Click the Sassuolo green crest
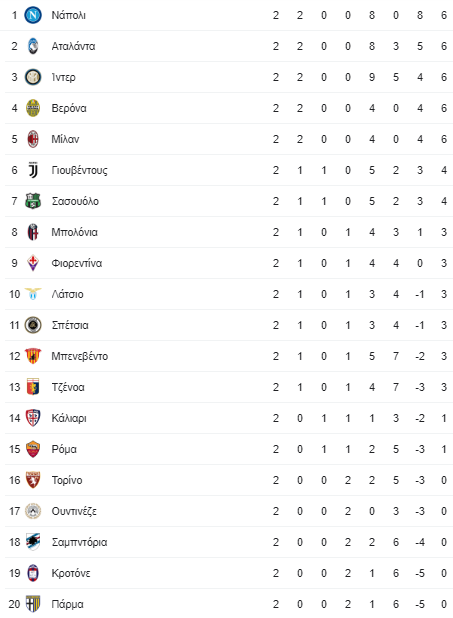 coord(33,201)
